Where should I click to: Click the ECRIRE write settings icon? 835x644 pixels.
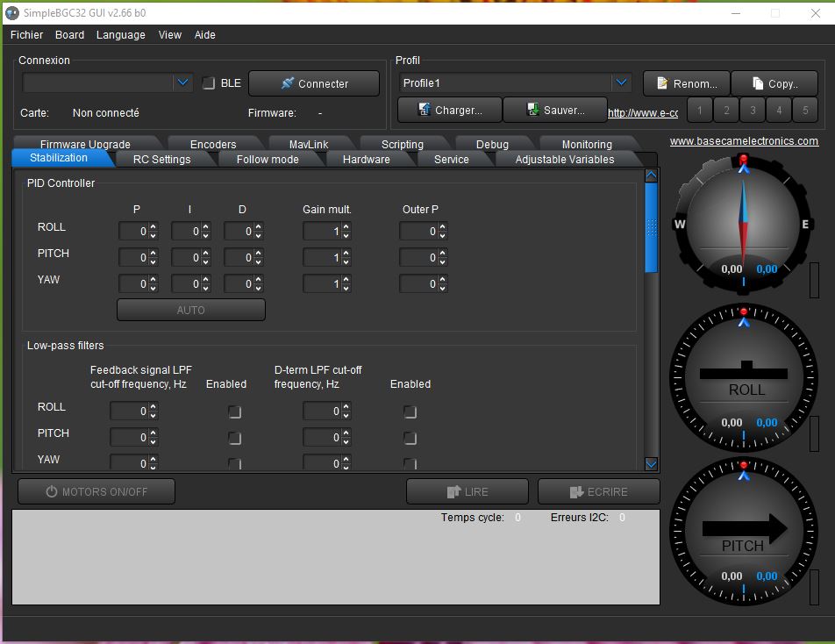point(576,492)
